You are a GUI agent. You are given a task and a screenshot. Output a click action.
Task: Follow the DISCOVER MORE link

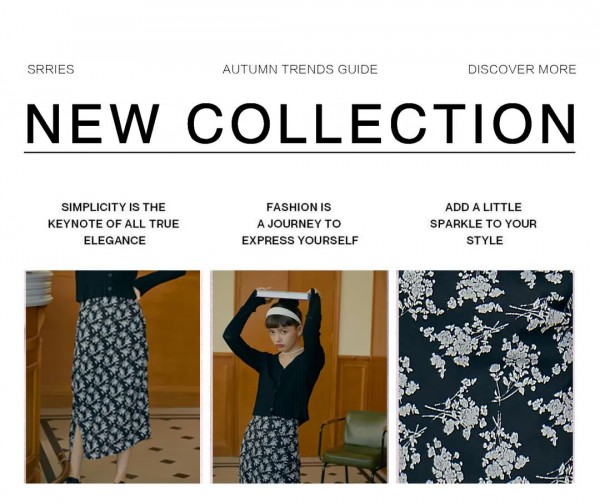(x=522, y=69)
